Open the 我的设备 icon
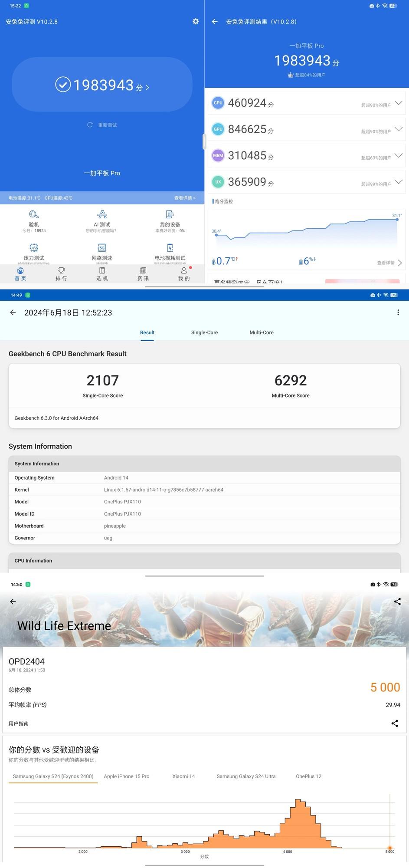The width and height of the screenshot is (409, 868). (x=170, y=214)
